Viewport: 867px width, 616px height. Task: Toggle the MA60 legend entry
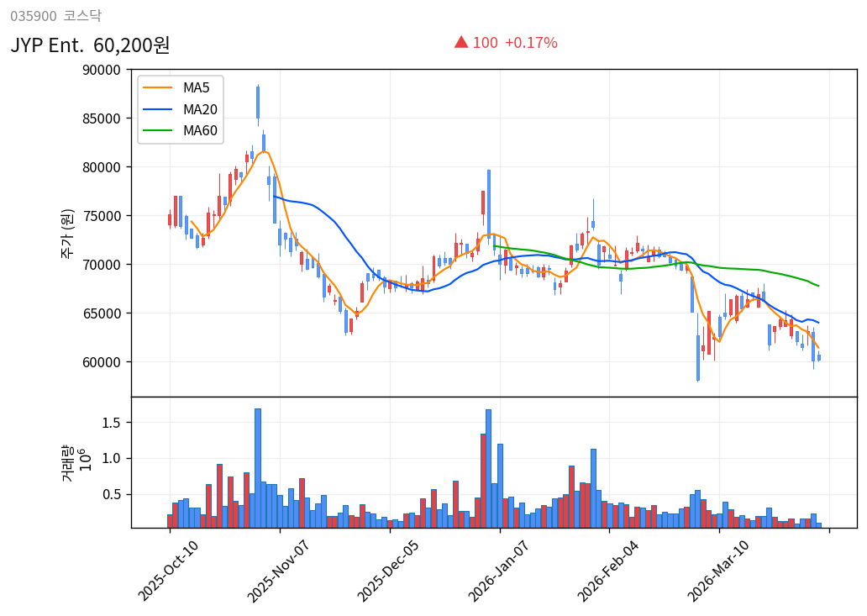[195, 130]
